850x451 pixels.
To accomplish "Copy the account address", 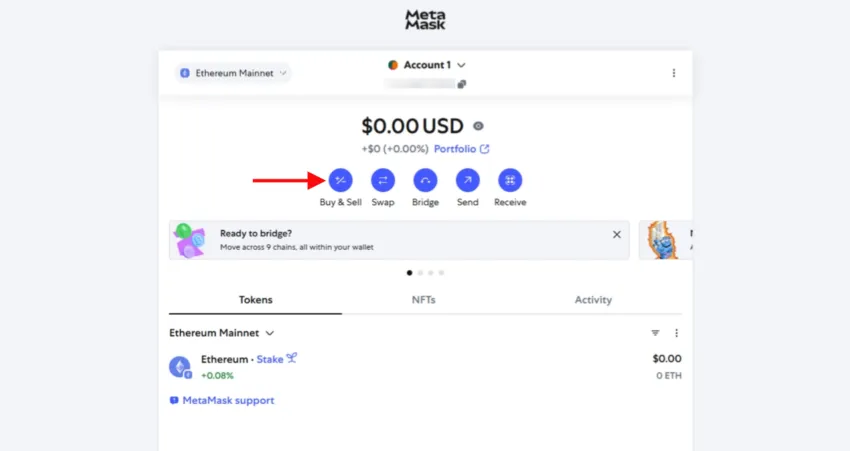I will [x=461, y=84].
